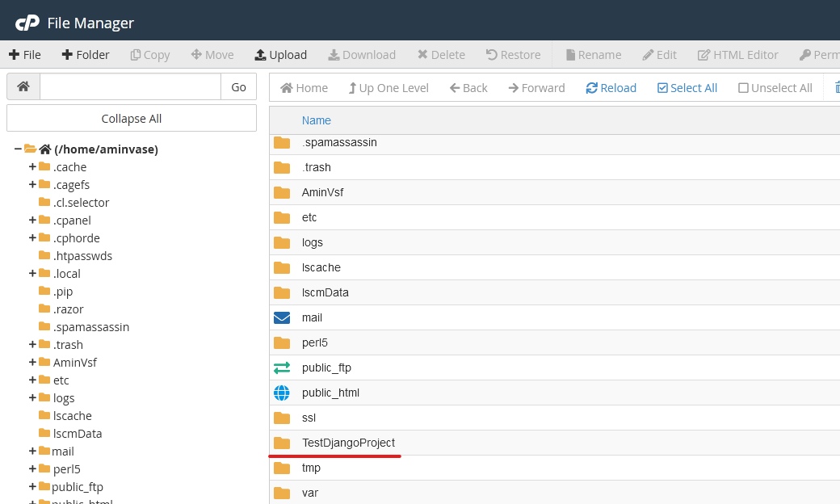Go up one level in directory
The image size is (840, 504).
coord(388,88)
